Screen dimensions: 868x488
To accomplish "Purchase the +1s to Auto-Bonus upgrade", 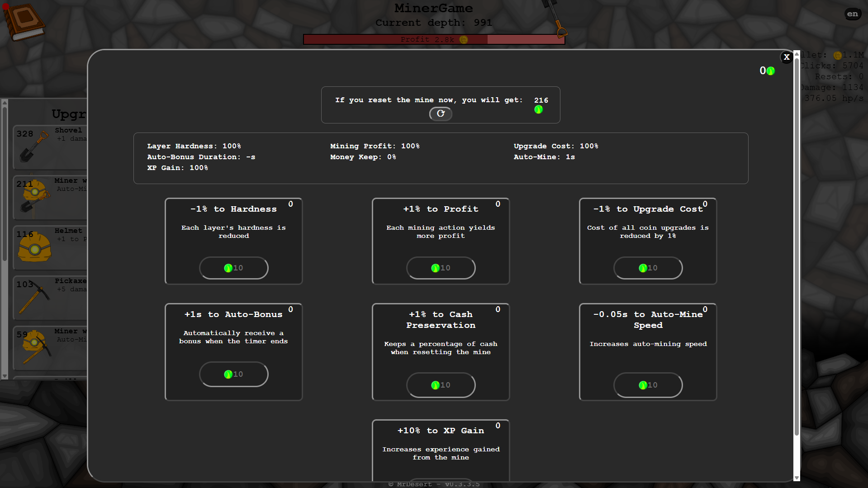I will (233, 374).
